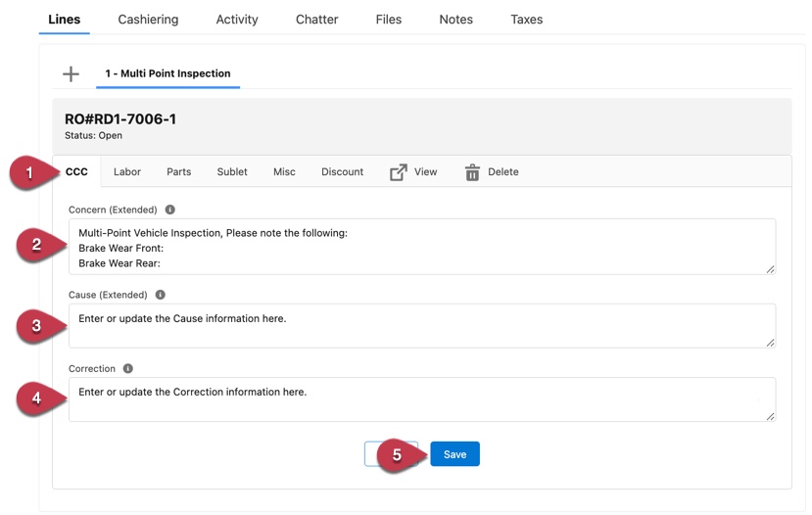Switch to the Sublet sub-tab
This screenshot has width=812, height=515.
[232, 172]
